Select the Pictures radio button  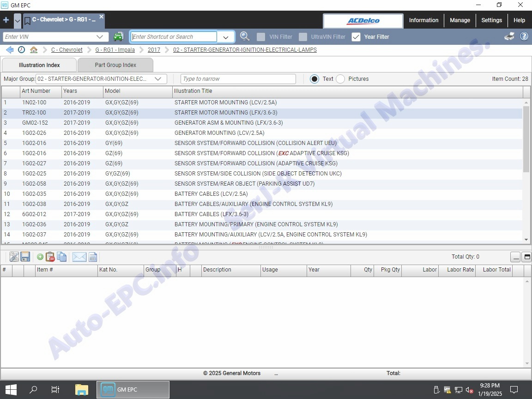pos(340,79)
